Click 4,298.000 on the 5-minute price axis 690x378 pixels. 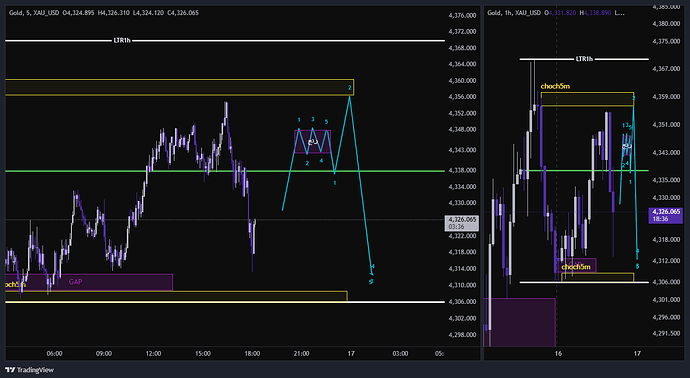[462, 334]
